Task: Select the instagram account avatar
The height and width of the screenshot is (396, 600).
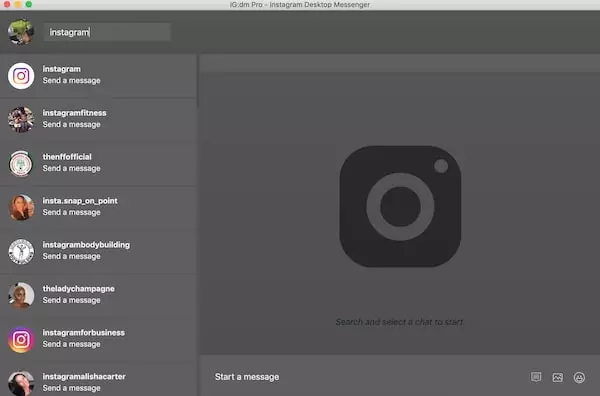Action: point(21,76)
